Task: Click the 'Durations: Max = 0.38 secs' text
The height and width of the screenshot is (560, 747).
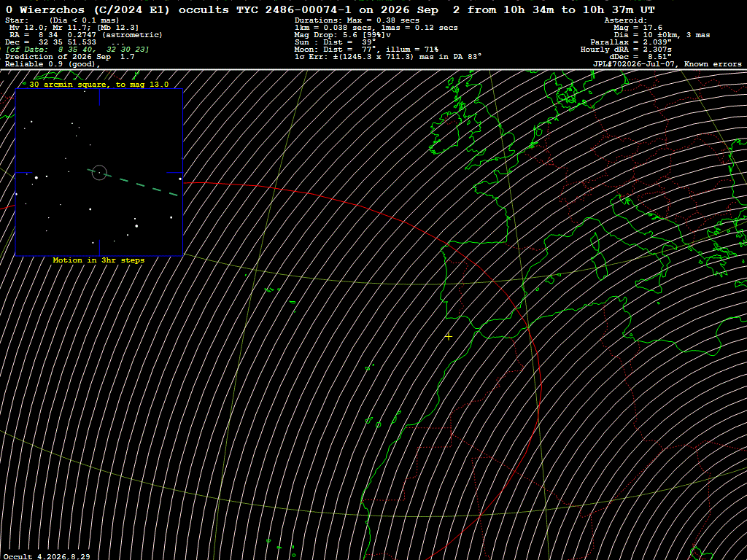Action: [357, 20]
